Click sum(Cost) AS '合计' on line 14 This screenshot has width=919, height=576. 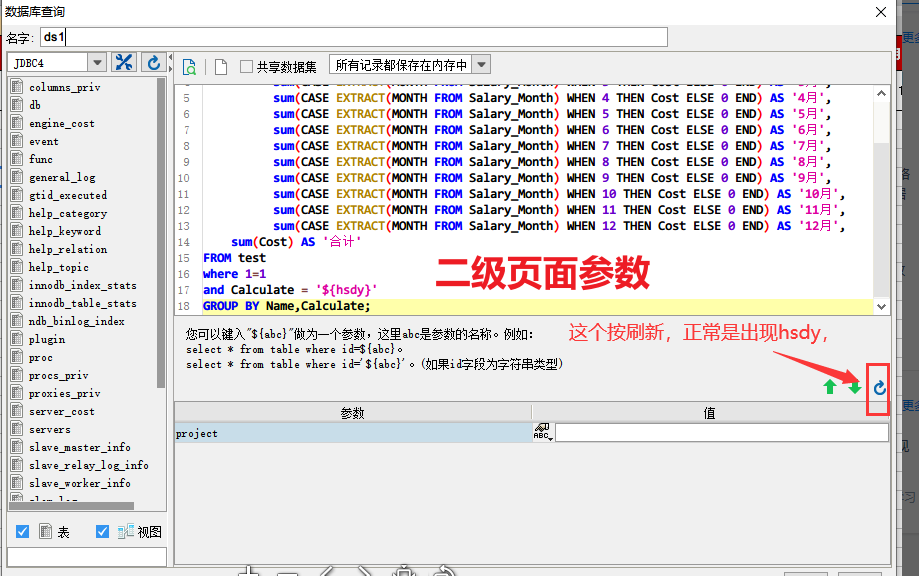297,242
